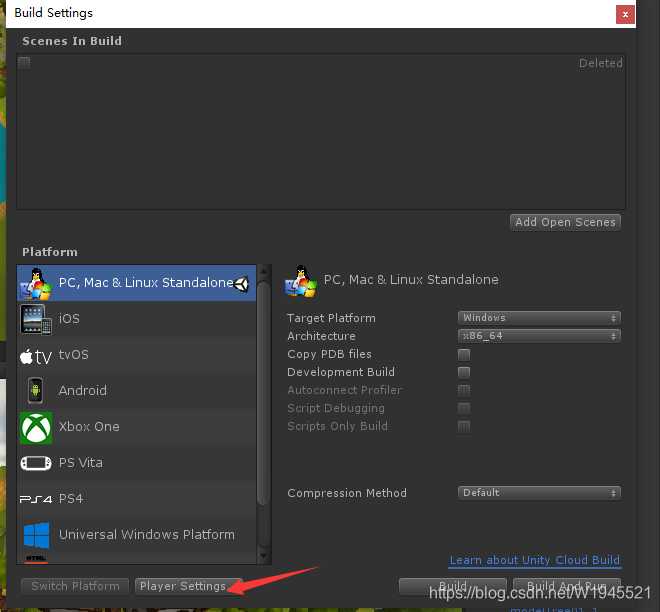Select the Universal Windows Platform row

tap(136, 535)
